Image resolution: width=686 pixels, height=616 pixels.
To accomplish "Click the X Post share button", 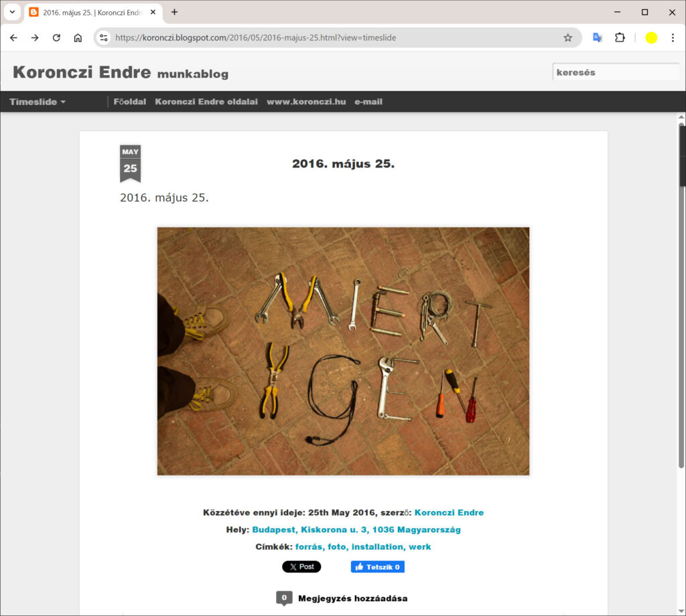I will pos(301,566).
